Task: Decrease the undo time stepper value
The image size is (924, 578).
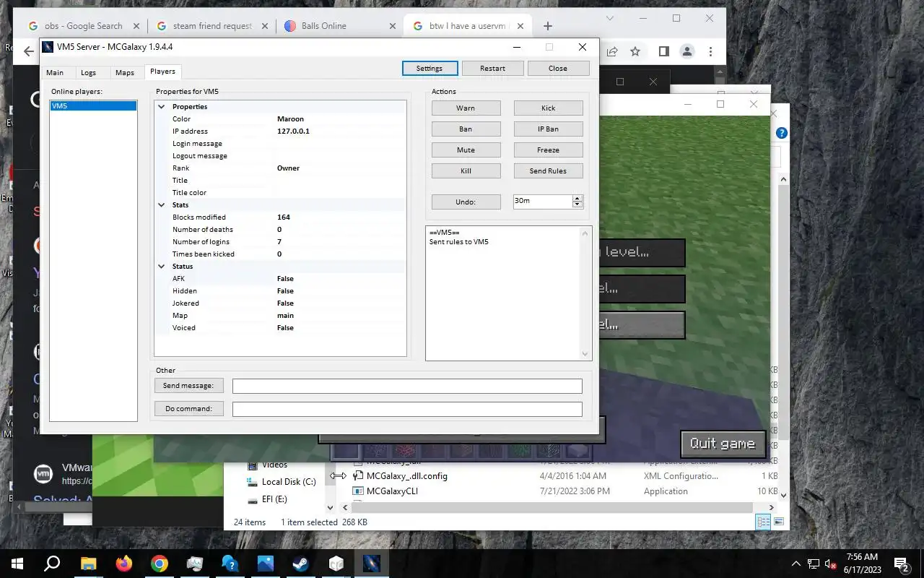Action: tap(577, 204)
